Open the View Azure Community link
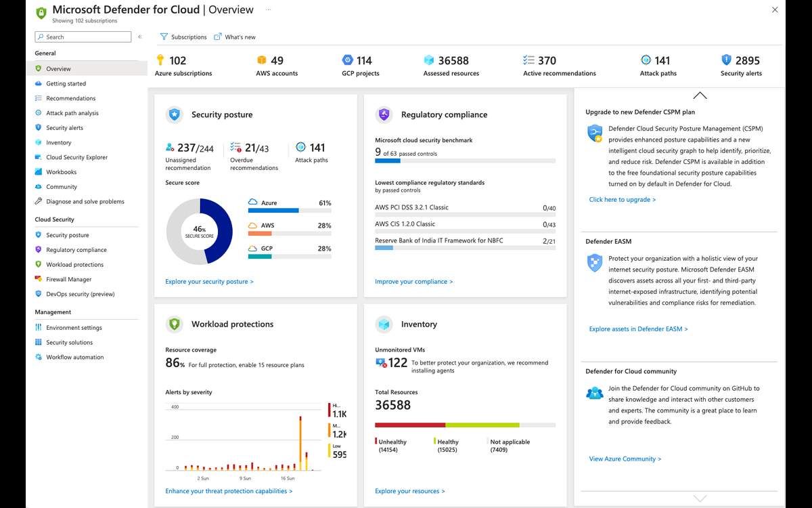The height and width of the screenshot is (508, 812). pyautogui.click(x=625, y=459)
